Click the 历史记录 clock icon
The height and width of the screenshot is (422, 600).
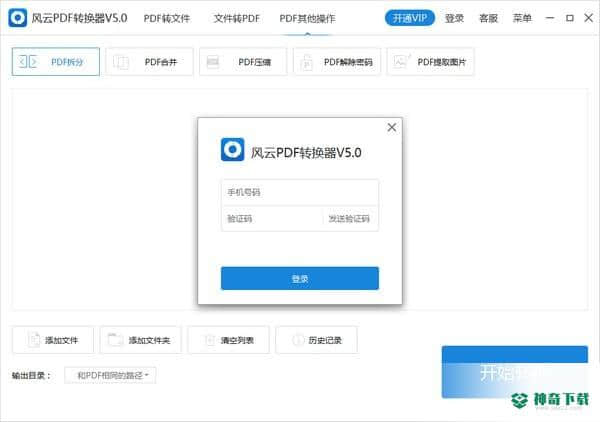298,340
